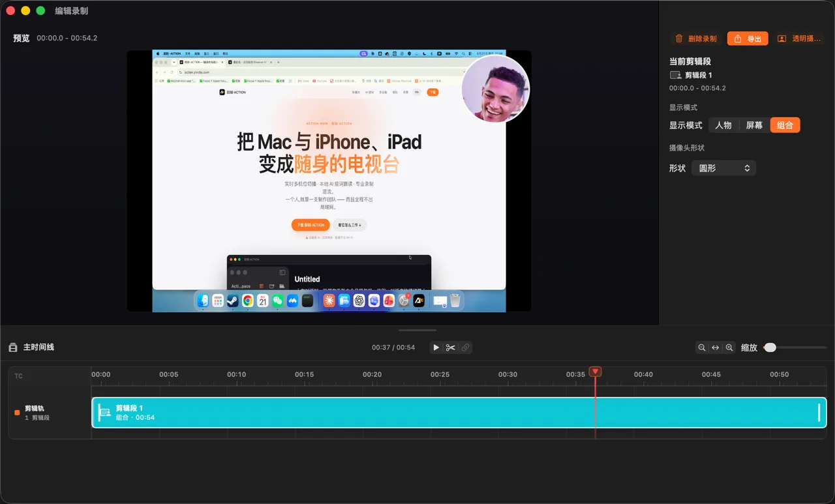Click the 当前剪辑段 heading
The width and height of the screenshot is (835, 504).
point(690,61)
